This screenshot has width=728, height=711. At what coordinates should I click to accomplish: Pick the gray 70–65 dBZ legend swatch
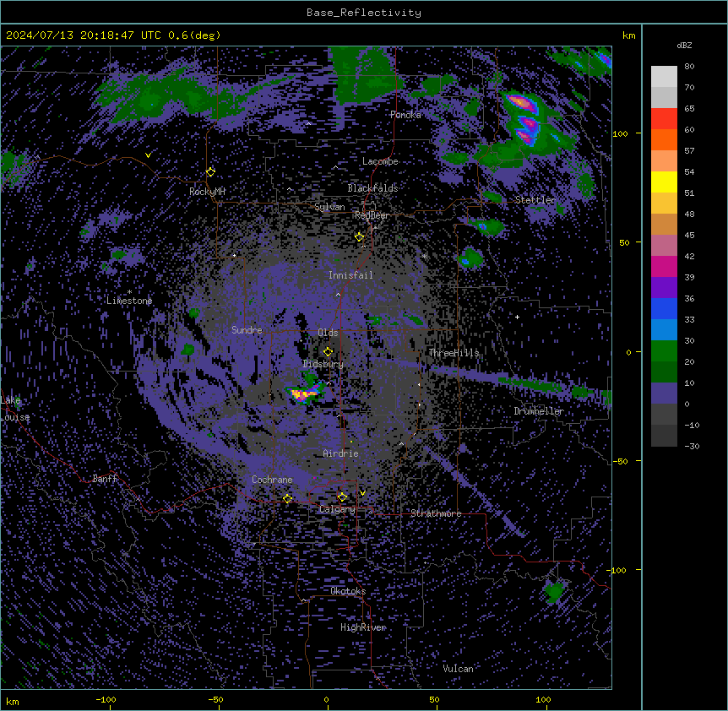click(664, 97)
